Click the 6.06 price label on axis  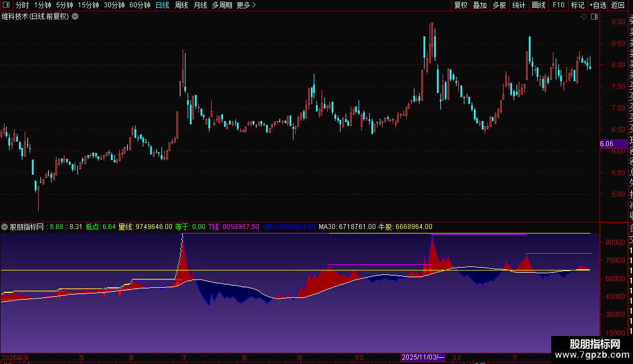pyautogui.click(x=613, y=144)
